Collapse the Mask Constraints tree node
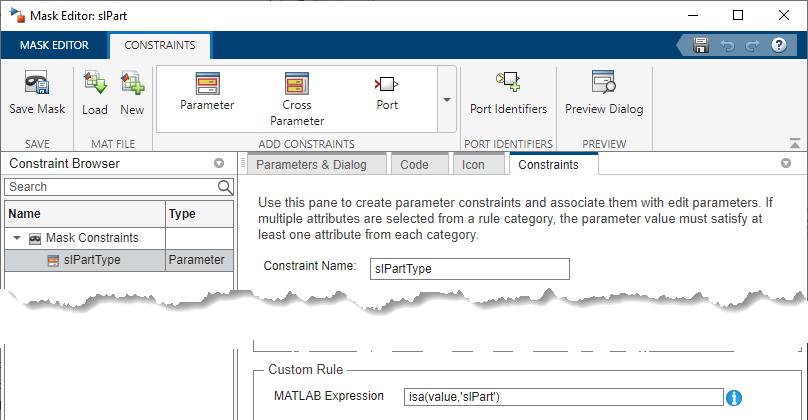 coord(16,238)
